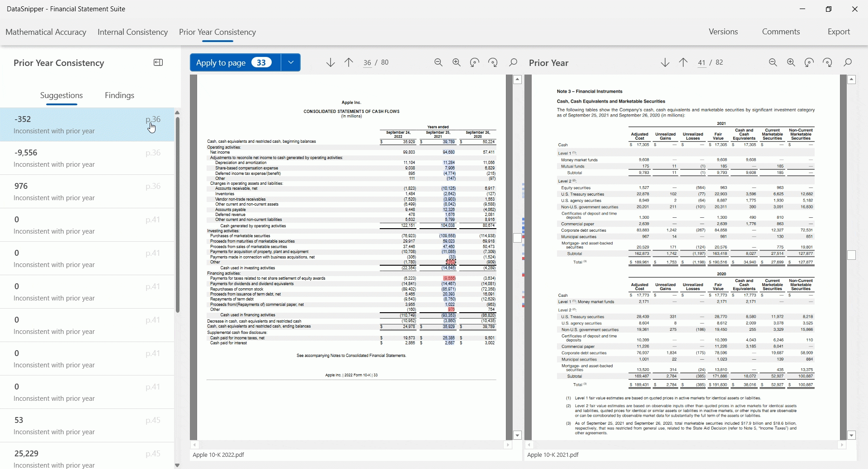Click Apple 10-K 2022.pdf file label
Screen dimensions: 868x469
(218, 455)
